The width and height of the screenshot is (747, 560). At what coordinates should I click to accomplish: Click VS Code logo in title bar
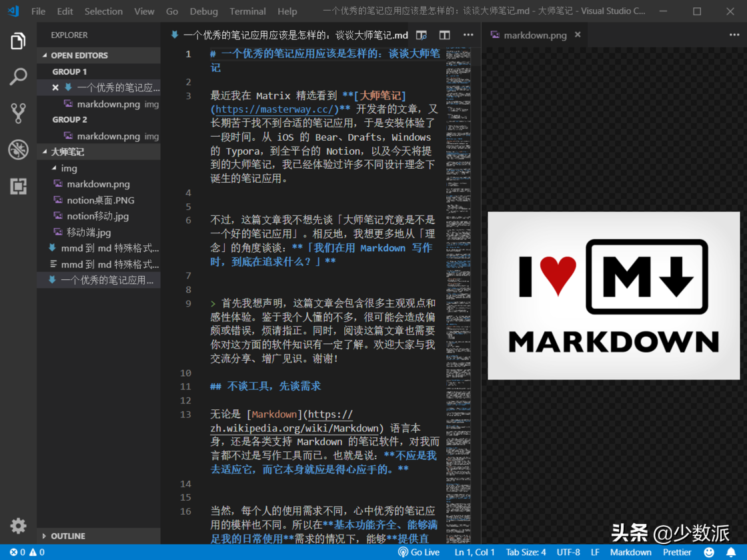(13, 11)
